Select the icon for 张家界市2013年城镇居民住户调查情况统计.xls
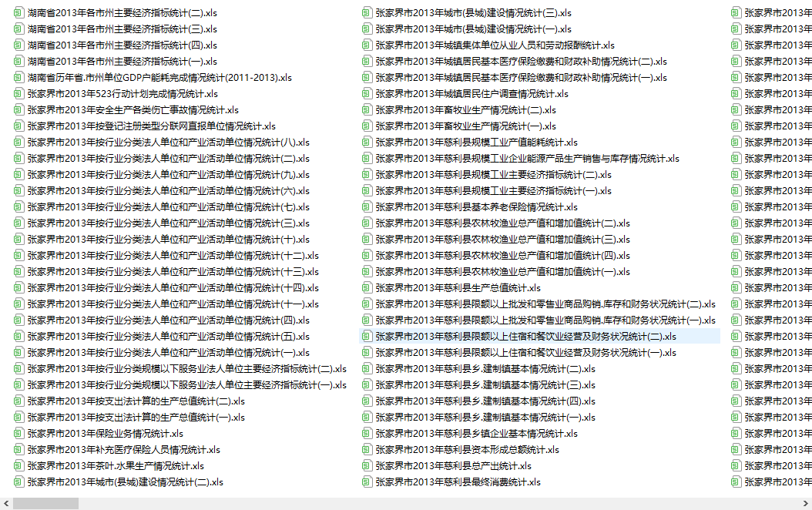812x510 pixels. pyautogui.click(x=367, y=94)
